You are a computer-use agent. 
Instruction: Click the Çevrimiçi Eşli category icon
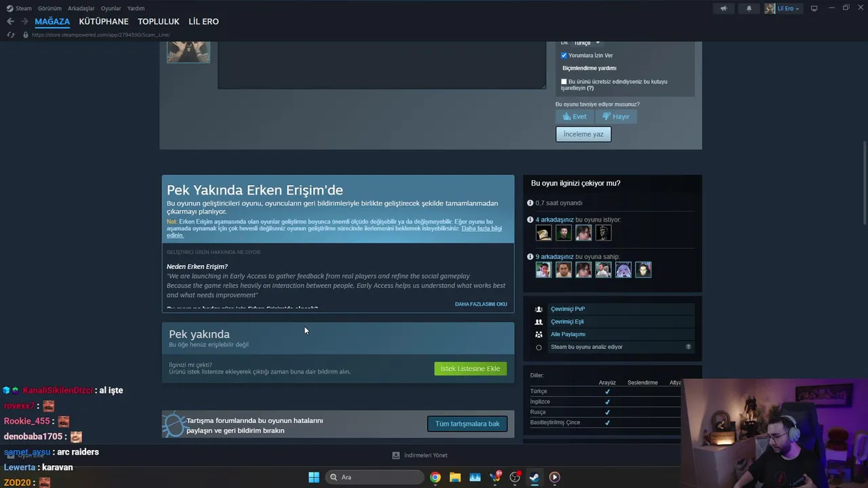tap(539, 322)
